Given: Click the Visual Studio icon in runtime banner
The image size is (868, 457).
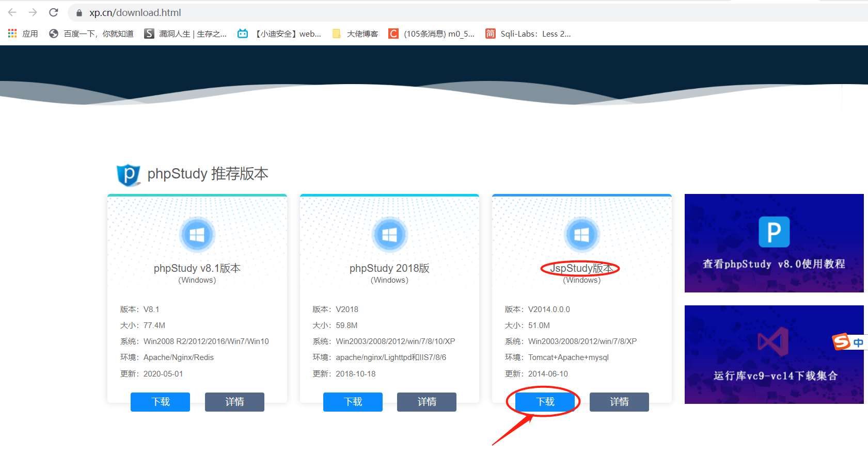Looking at the screenshot, I should pyautogui.click(x=773, y=341).
